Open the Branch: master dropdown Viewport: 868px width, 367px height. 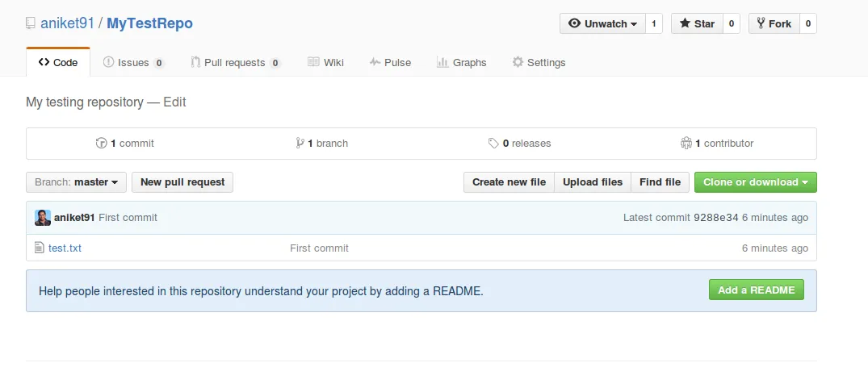pos(77,182)
